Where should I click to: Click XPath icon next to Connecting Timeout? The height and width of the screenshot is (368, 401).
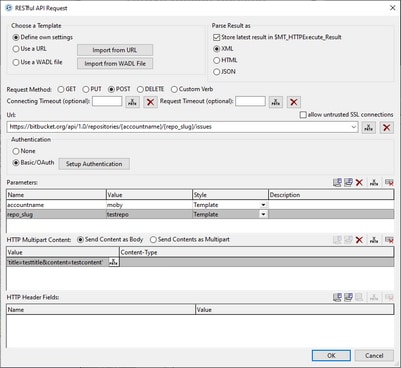[x=132, y=102]
